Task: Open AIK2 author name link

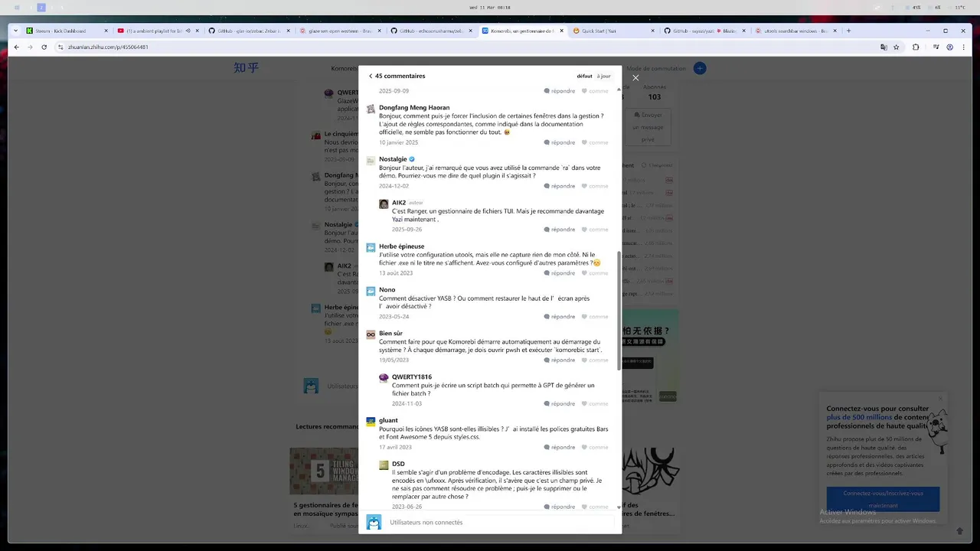Action: [399, 203]
